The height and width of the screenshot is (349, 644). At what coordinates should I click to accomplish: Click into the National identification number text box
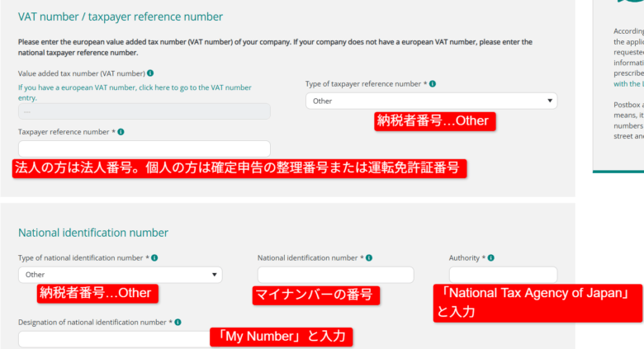[x=335, y=275]
